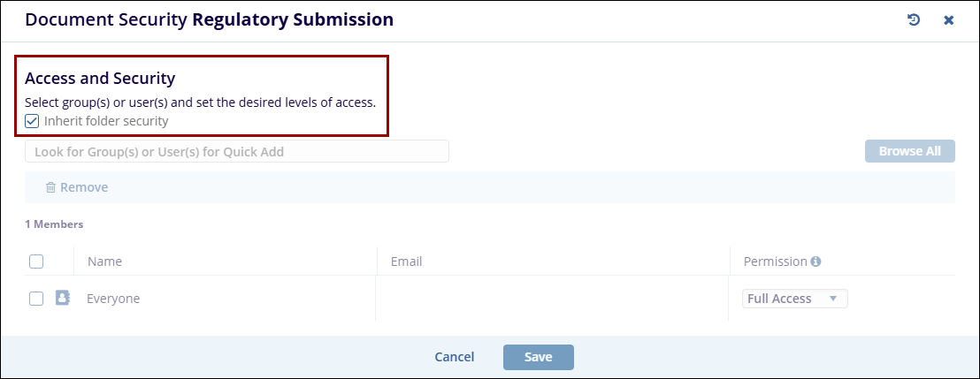Save the security settings
Image resolution: width=980 pixels, height=379 pixels.
pyautogui.click(x=538, y=357)
